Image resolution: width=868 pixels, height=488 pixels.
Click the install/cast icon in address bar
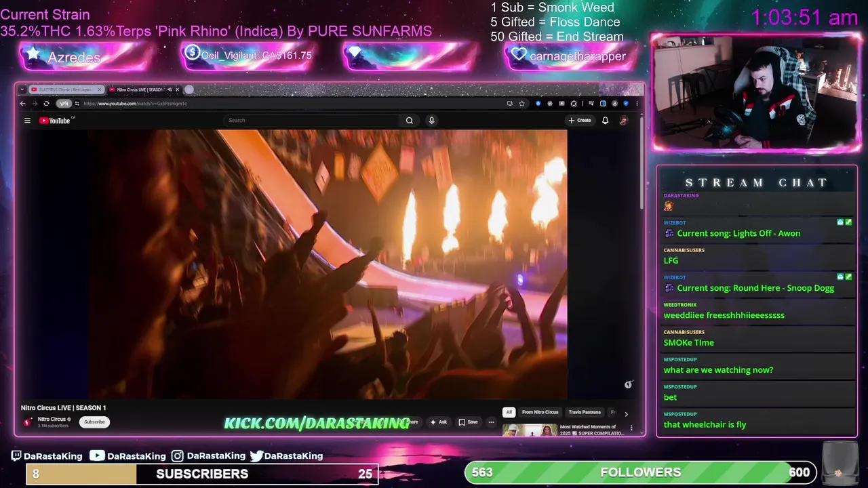pos(509,104)
